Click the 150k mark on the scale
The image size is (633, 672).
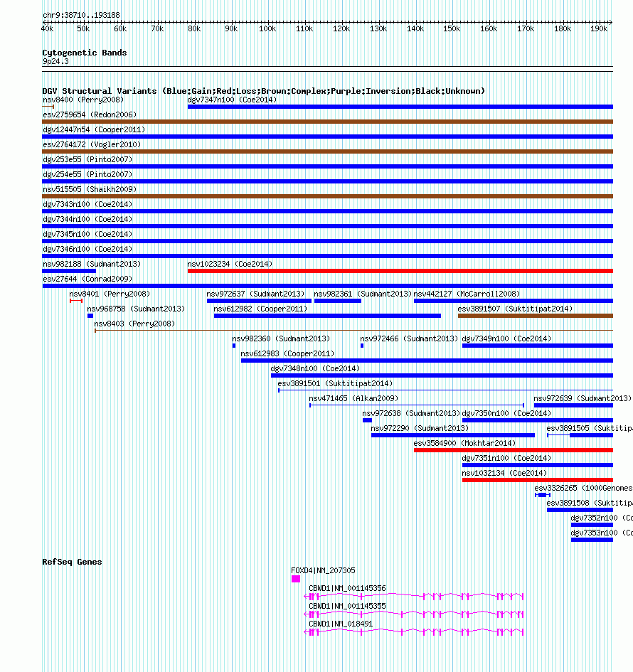(452, 28)
